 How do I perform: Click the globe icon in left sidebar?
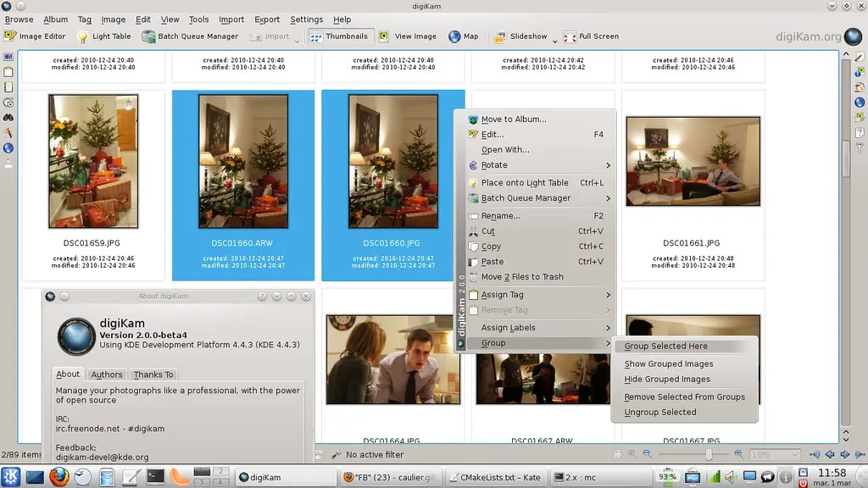coord(8,148)
